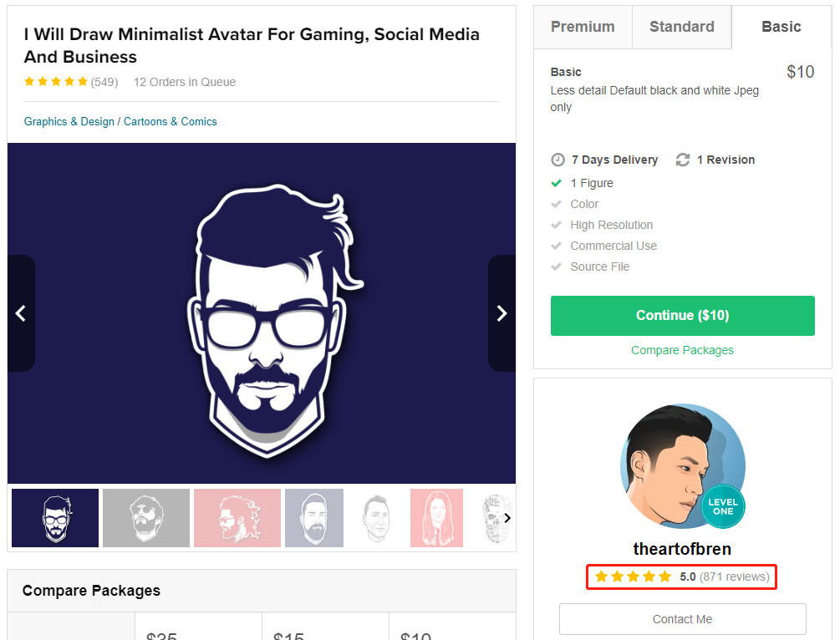
Task: Click the grey checkmark beside Color
Action: coord(556,204)
